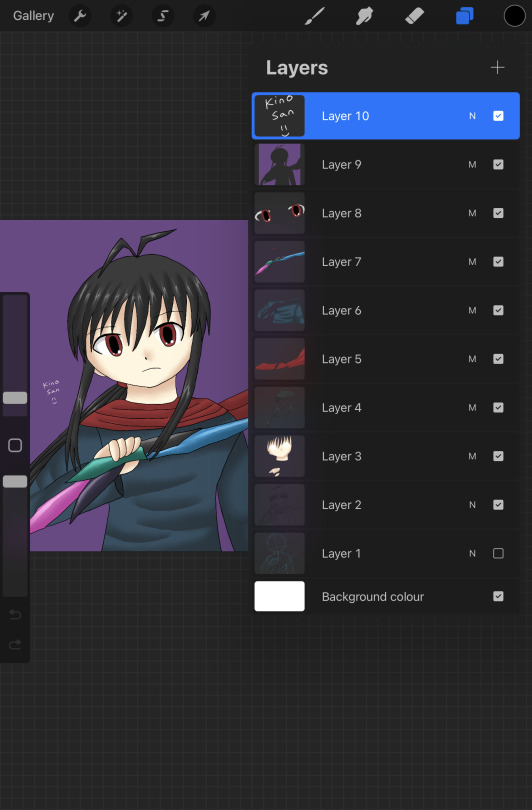Select the Layer 5 name label
This screenshot has height=810, width=532.
click(341, 359)
